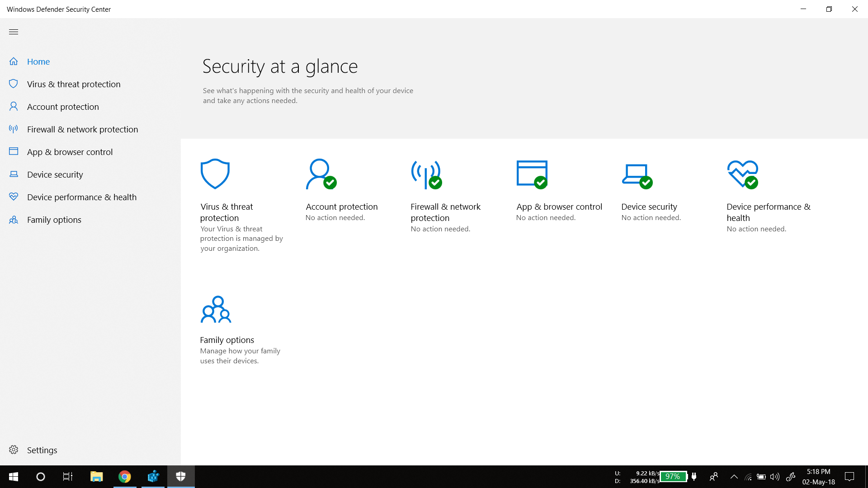Viewport: 868px width, 488px height.
Task: Open Cortana search circle on taskbar
Action: coord(41,477)
